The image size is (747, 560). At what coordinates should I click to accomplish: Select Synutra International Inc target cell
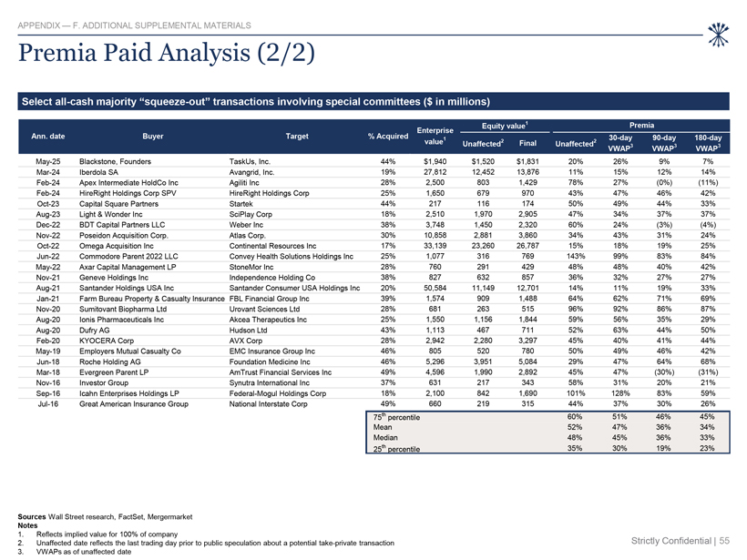tap(269, 382)
